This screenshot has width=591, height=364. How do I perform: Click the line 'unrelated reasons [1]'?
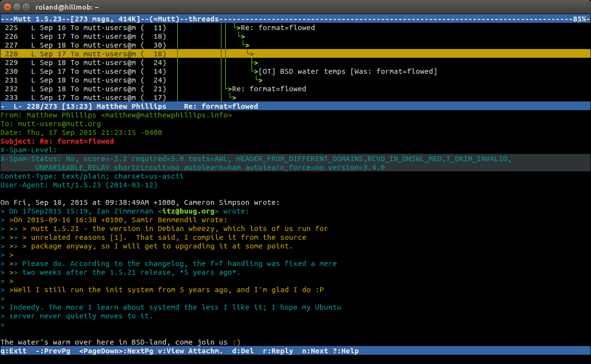pos(153,237)
